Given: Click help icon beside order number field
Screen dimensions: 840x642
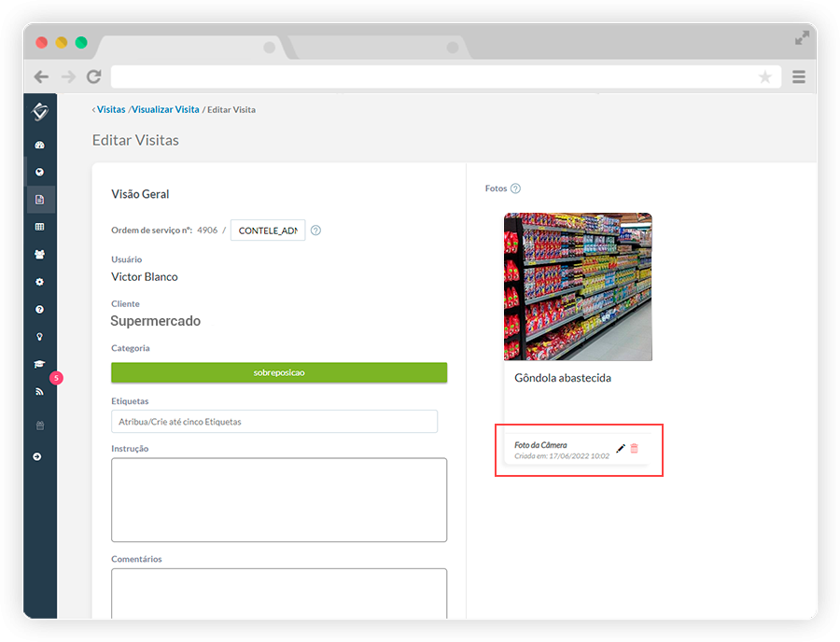Looking at the screenshot, I should coord(315,230).
